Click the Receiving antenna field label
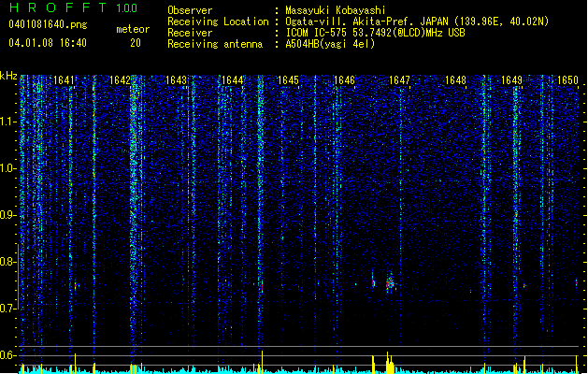The height and width of the screenshot is (374, 588). click(215, 44)
